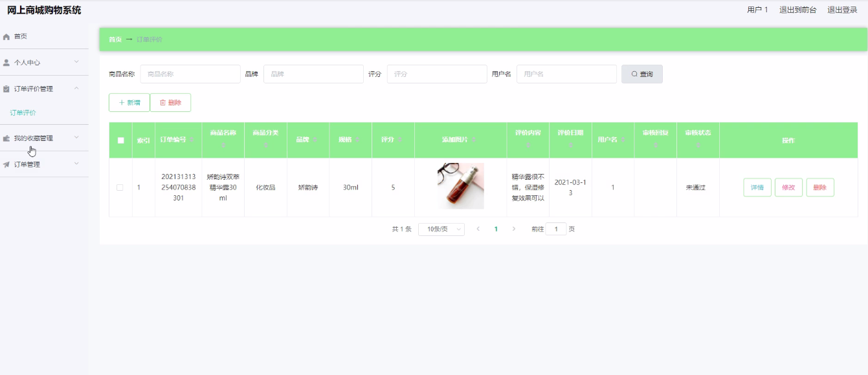Click the review text 精华露很不错 cell
The width and height of the screenshot is (868, 375).
point(528,187)
